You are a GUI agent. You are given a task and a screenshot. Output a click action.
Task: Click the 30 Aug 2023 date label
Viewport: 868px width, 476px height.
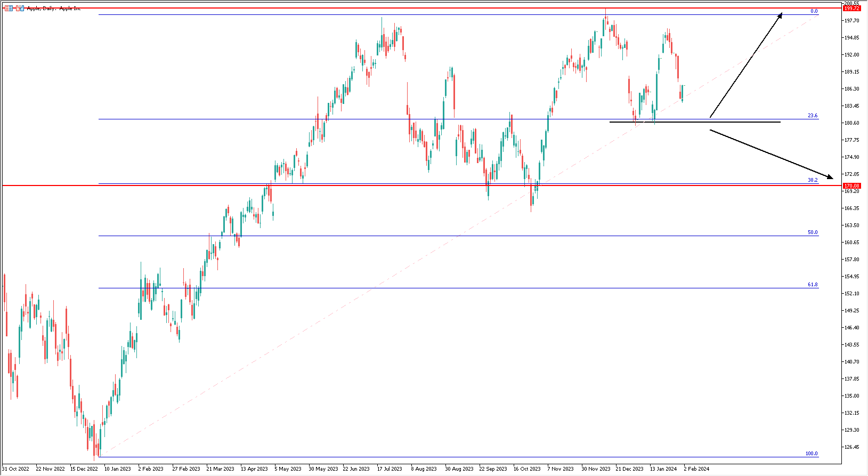coord(459,469)
